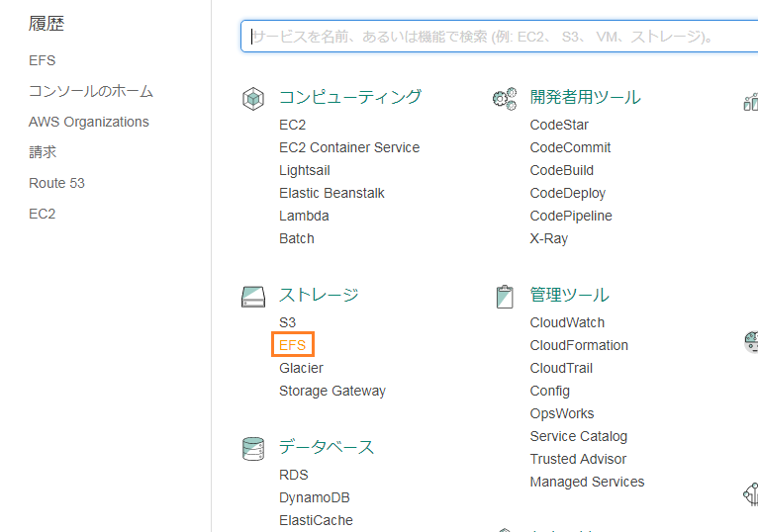The width and height of the screenshot is (758, 532).
Task: Open the Config service
Action: pos(550,391)
